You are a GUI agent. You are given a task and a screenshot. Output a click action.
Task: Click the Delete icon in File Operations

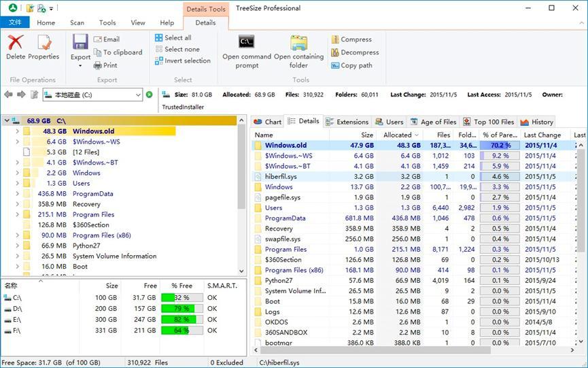click(x=15, y=44)
